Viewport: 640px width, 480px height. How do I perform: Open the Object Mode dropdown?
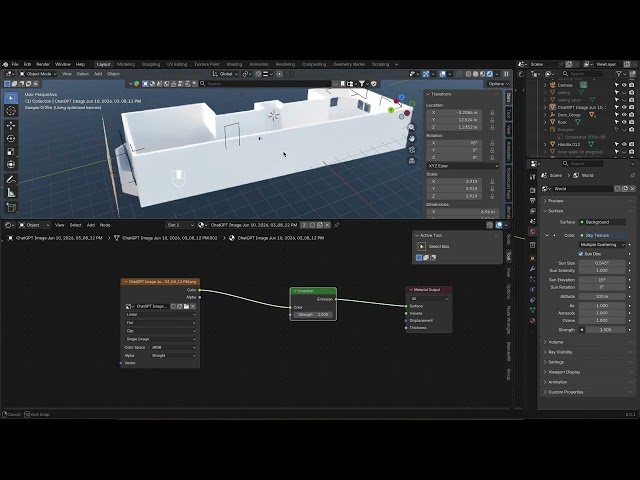(x=38, y=74)
